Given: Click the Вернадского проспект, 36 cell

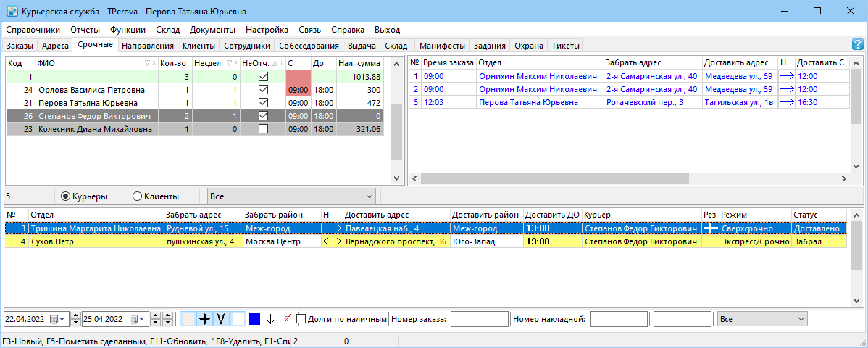Looking at the screenshot, I should (x=396, y=241).
